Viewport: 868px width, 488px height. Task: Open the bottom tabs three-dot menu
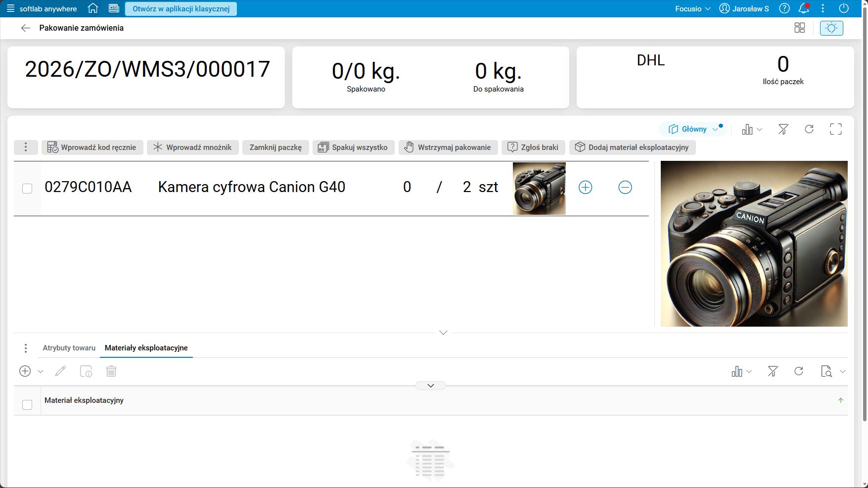26,348
